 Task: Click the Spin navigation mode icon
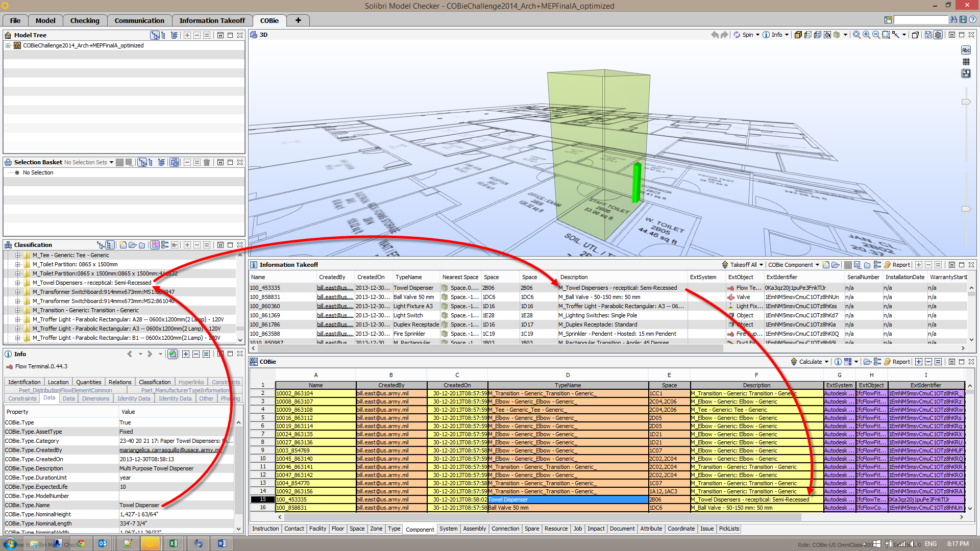pyautogui.click(x=737, y=35)
